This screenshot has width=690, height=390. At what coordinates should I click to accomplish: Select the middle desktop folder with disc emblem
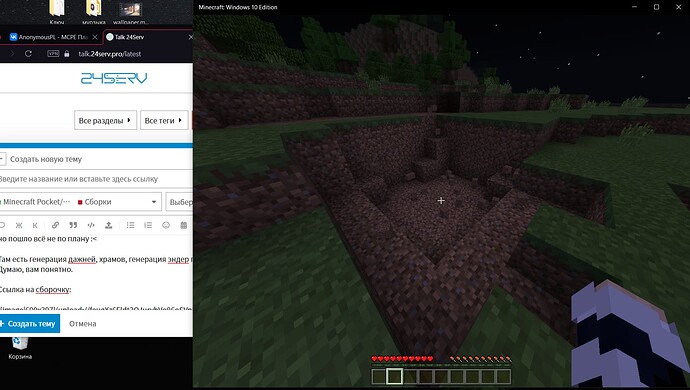pyautogui.click(x=93, y=11)
